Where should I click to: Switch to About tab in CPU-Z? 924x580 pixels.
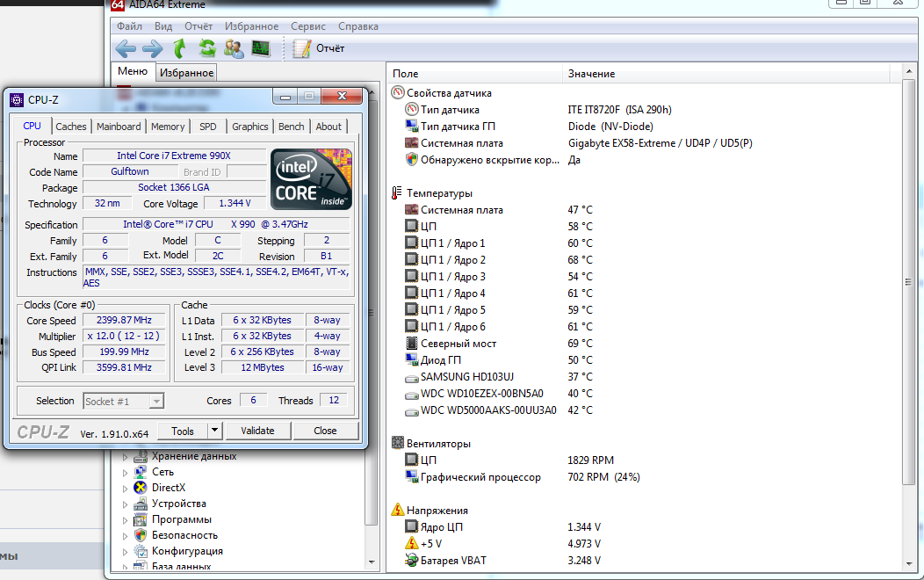pos(328,127)
